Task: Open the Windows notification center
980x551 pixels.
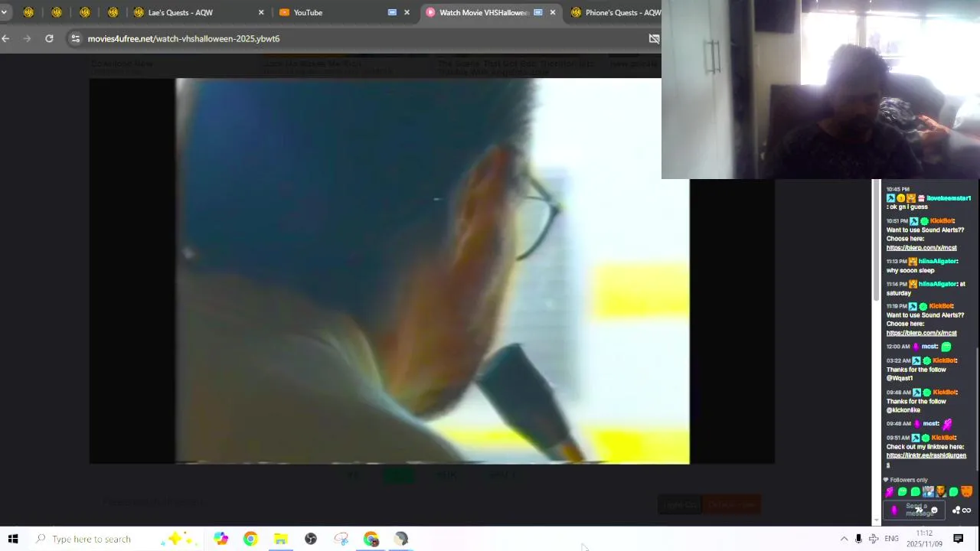Action: coord(958,539)
